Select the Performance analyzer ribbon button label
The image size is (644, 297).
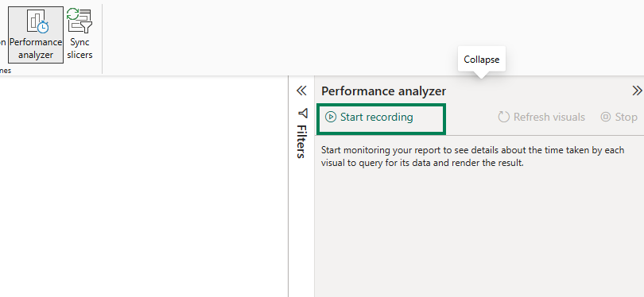click(x=36, y=48)
